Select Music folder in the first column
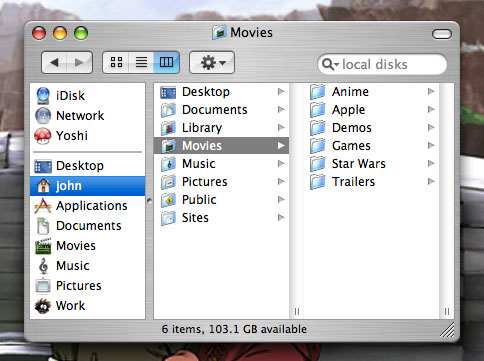The width and height of the screenshot is (484, 361). (221, 164)
